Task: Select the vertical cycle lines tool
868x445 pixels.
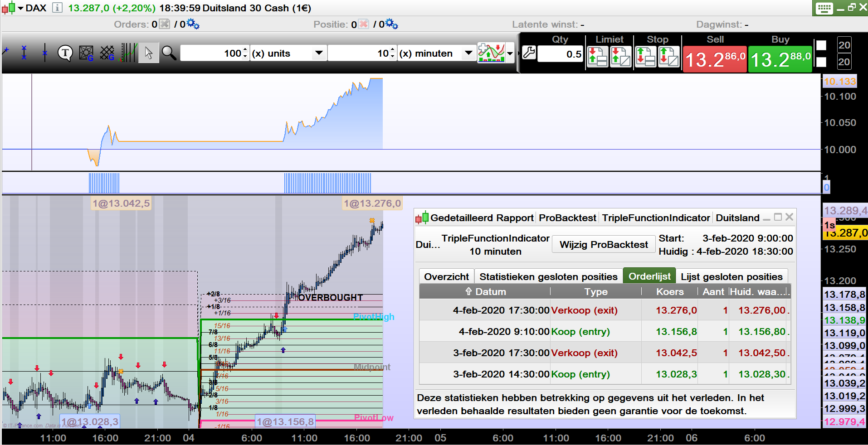Action: [129, 53]
